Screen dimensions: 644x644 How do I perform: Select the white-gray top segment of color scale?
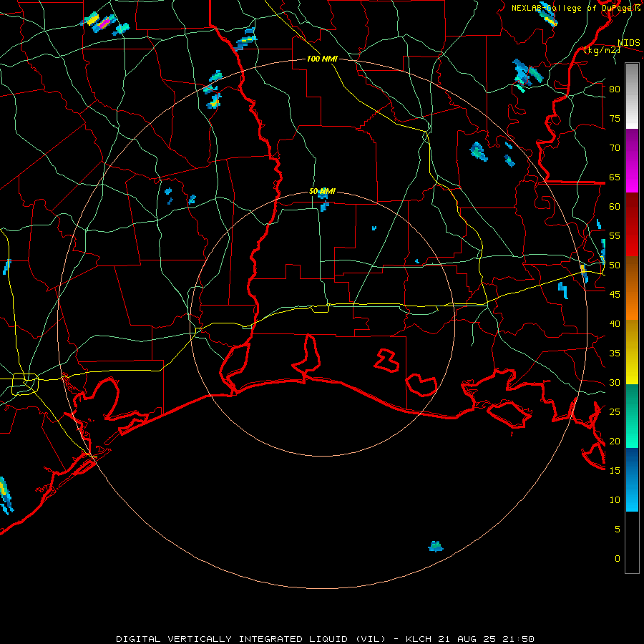pyautogui.click(x=632, y=96)
